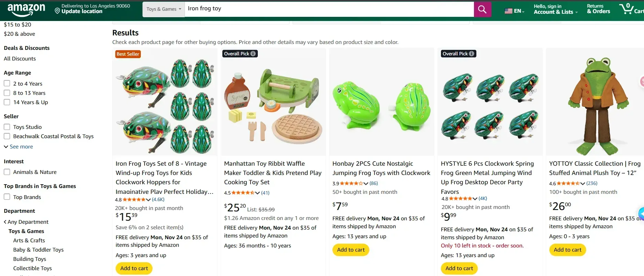Viewport: 644px width, 276px height.
Task: Click the search field containing Iron frog toy
Action: click(329, 9)
